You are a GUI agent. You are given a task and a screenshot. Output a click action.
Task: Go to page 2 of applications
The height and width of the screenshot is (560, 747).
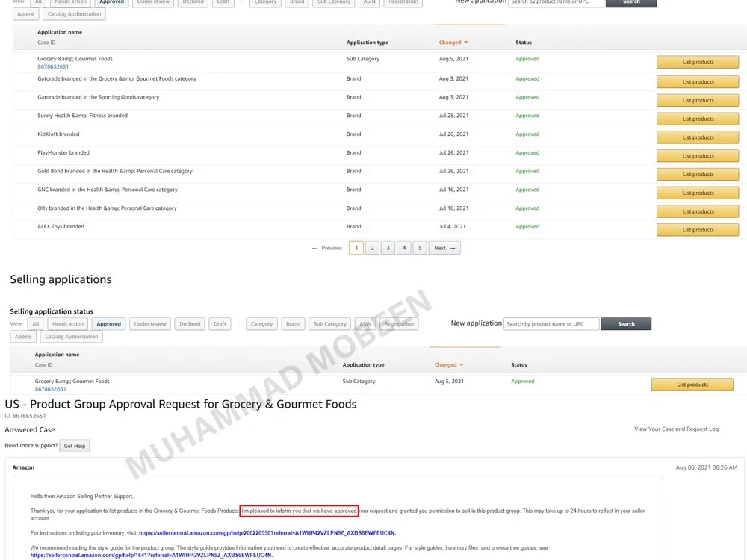click(x=372, y=248)
